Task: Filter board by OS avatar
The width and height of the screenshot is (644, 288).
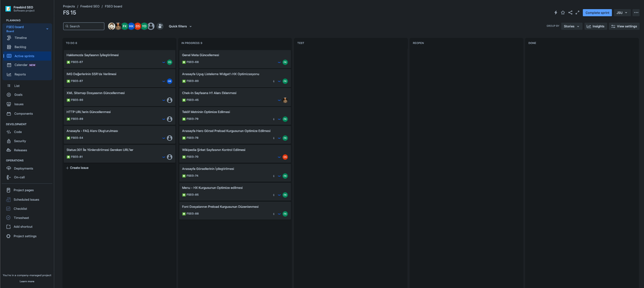Action: [137, 26]
